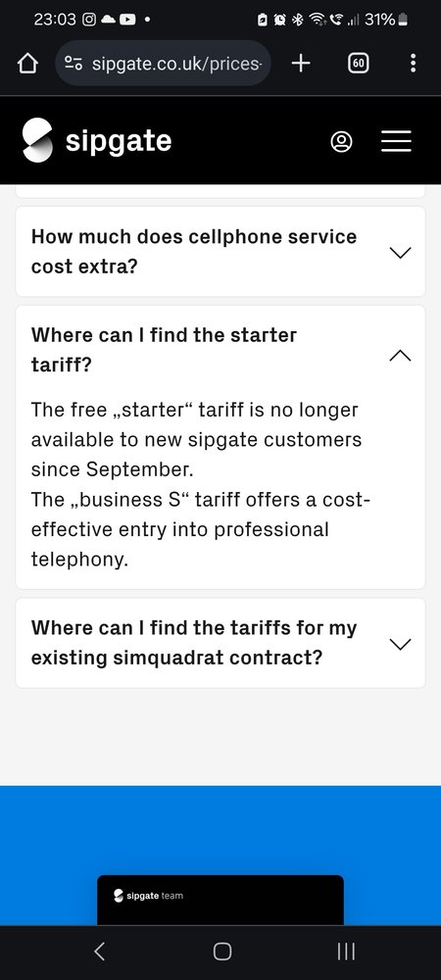Open the hamburger navigation menu

click(x=396, y=141)
